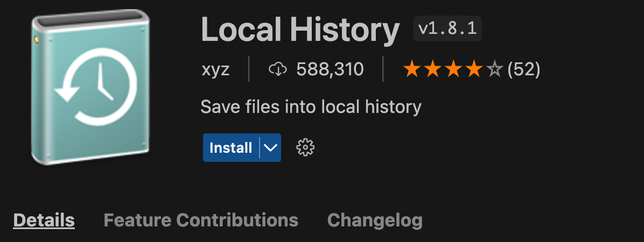Click the third orange rating star
Viewport: 644px width, 242px height.
tap(453, 69)
